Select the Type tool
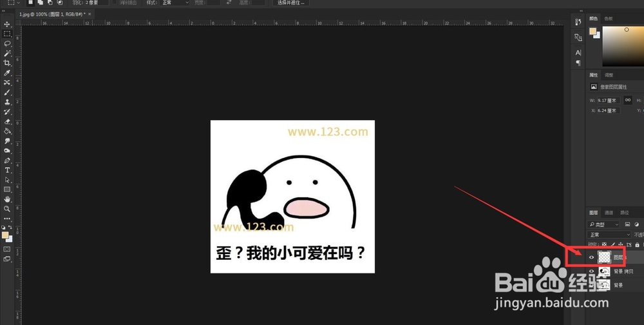 (x=7, y=170)
